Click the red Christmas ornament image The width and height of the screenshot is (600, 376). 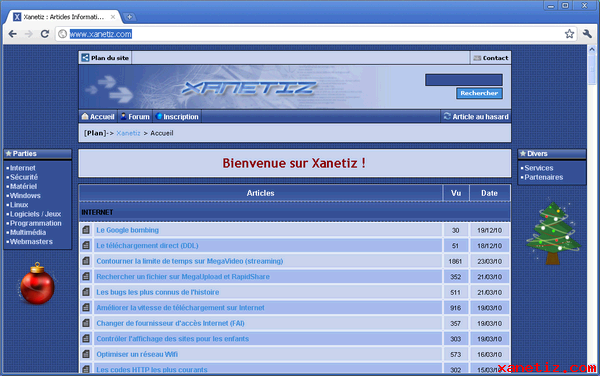(x=37, y=283)
